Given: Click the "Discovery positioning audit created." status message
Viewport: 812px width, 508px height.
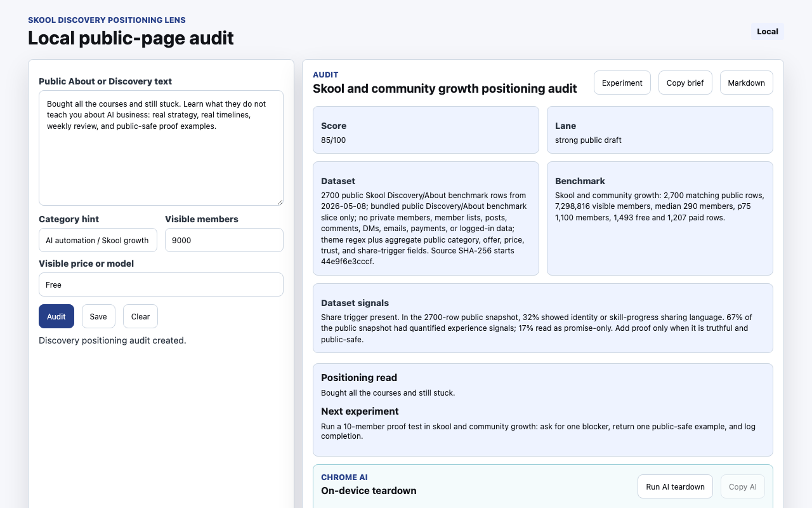Looking at the screenshot, I should [x=112, y=340].
